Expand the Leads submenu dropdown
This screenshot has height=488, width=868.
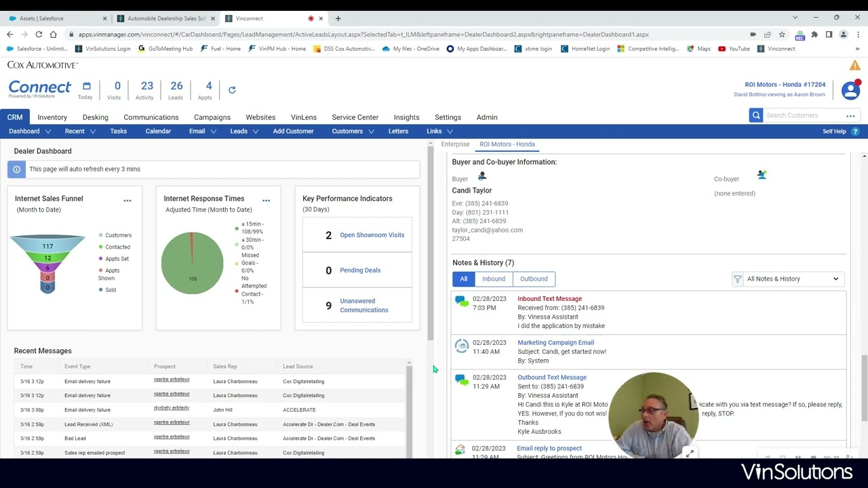tap(256, 131)
